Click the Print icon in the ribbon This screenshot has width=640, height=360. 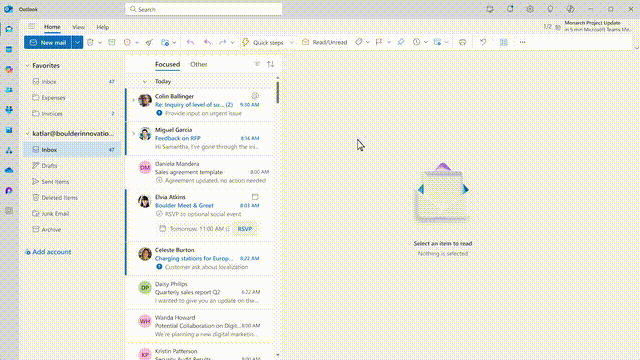pos(462,42)
